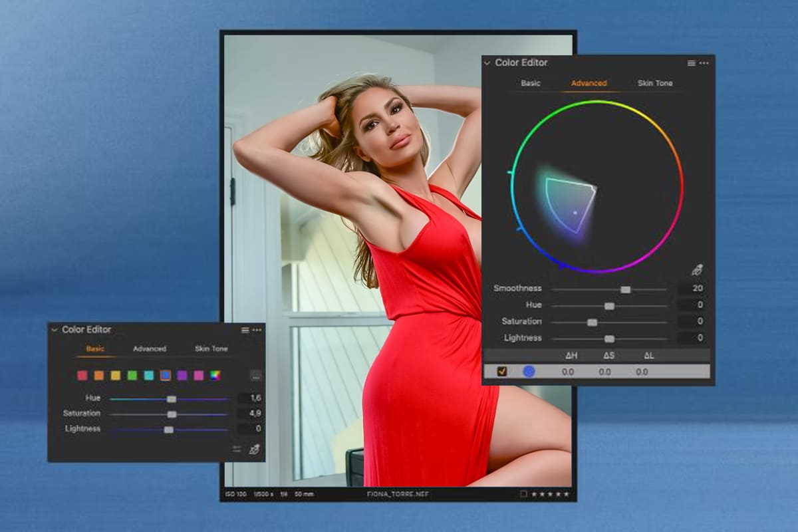
Task: Click the Hue value field showing 1,6
Action: (250, 398)
